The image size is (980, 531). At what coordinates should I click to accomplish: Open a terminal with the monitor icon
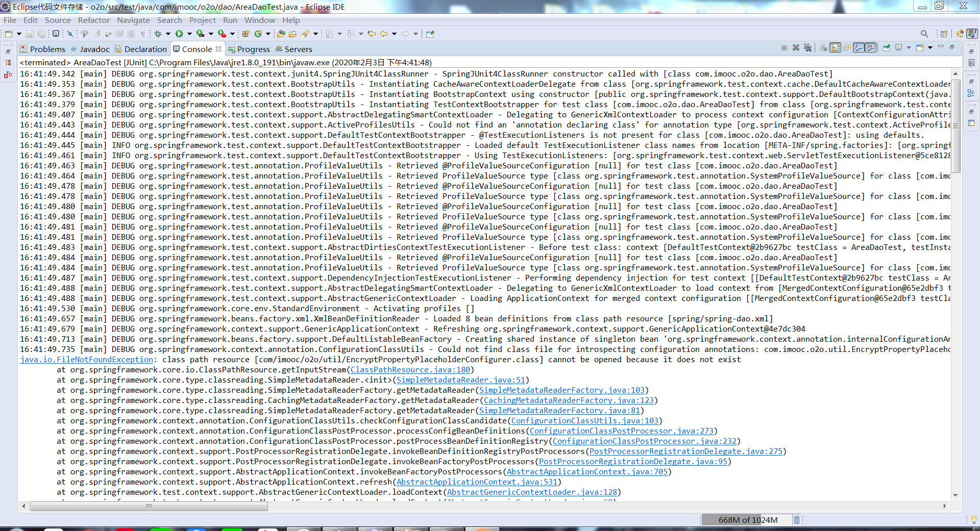tap(56, 34)
